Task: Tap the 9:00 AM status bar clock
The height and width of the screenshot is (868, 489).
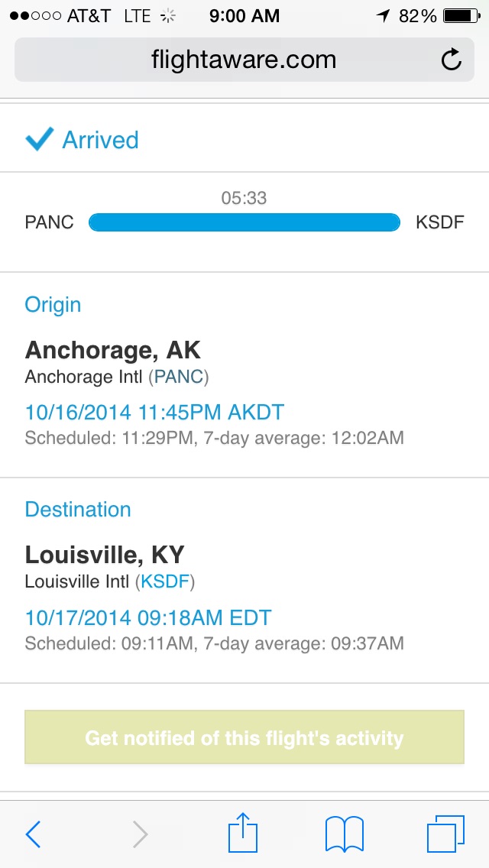Action: click(x=244, y=16)
